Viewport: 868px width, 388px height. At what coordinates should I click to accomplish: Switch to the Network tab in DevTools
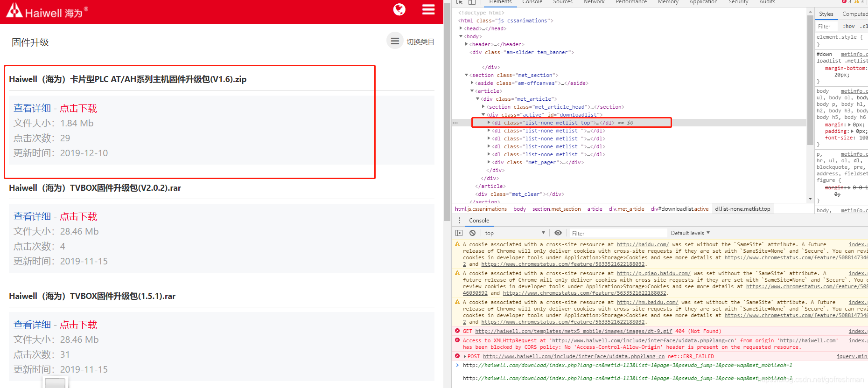tap(594, 2)
